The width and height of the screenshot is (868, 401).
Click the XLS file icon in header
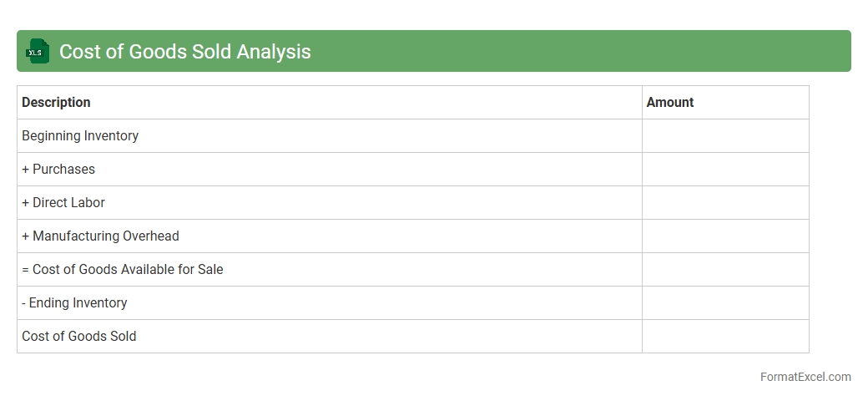[37, 52]
